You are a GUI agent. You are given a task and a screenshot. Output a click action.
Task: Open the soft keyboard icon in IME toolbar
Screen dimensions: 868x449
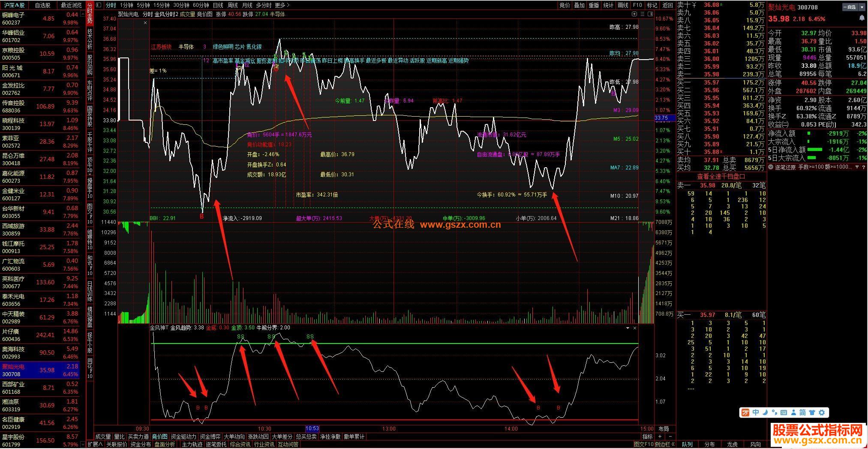[x=784, y=413]
